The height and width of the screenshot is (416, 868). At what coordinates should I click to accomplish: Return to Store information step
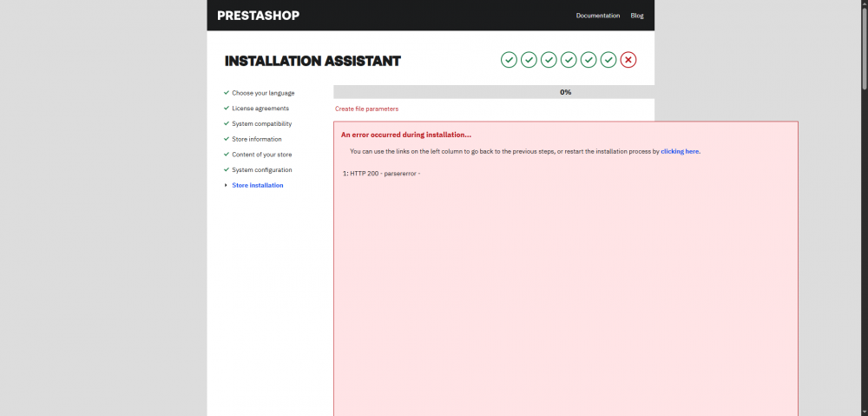(x=257, y=139)
